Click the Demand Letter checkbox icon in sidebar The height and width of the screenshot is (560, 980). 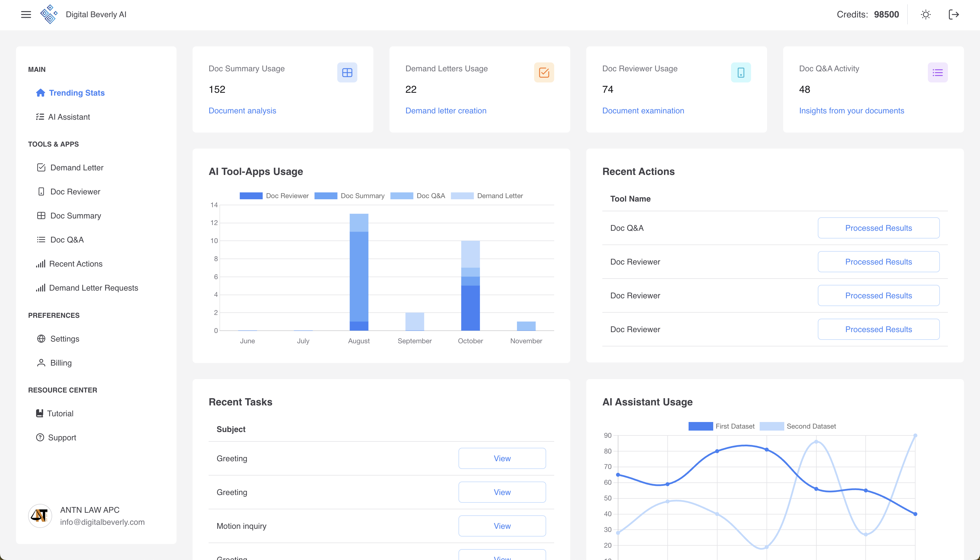tap(41, 167)
